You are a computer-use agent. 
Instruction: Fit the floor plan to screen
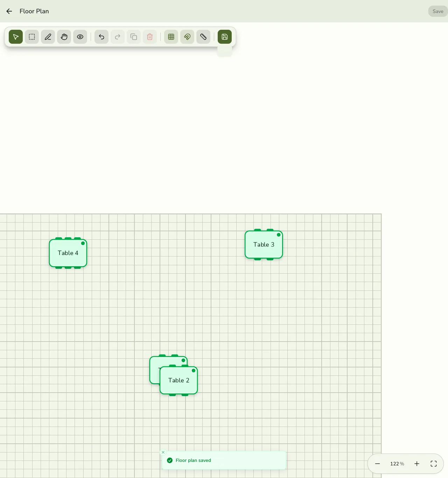434,464
